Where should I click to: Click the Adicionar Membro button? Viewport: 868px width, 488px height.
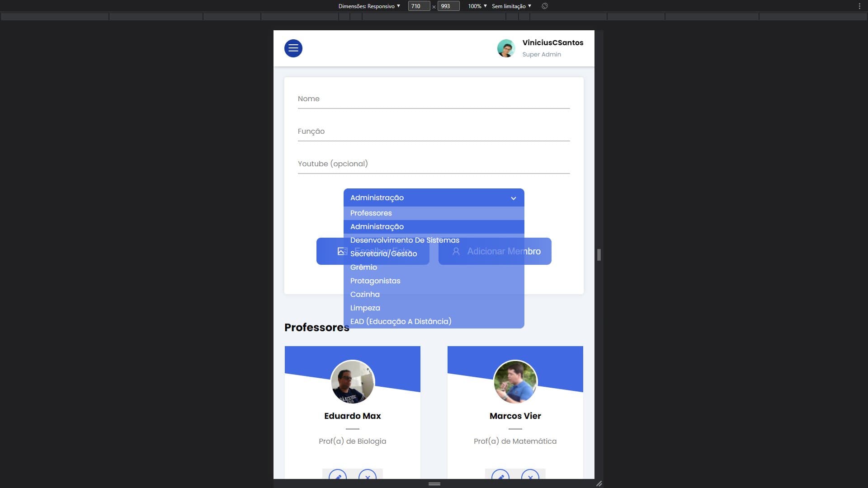[495, 251]
